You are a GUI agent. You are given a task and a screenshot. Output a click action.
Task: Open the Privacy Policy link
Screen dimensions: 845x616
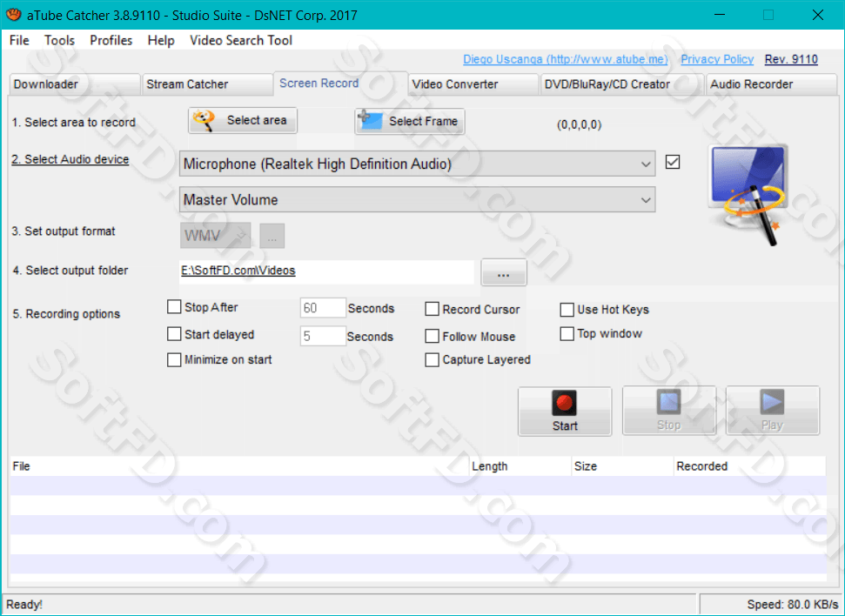click(x=717, y=59)
